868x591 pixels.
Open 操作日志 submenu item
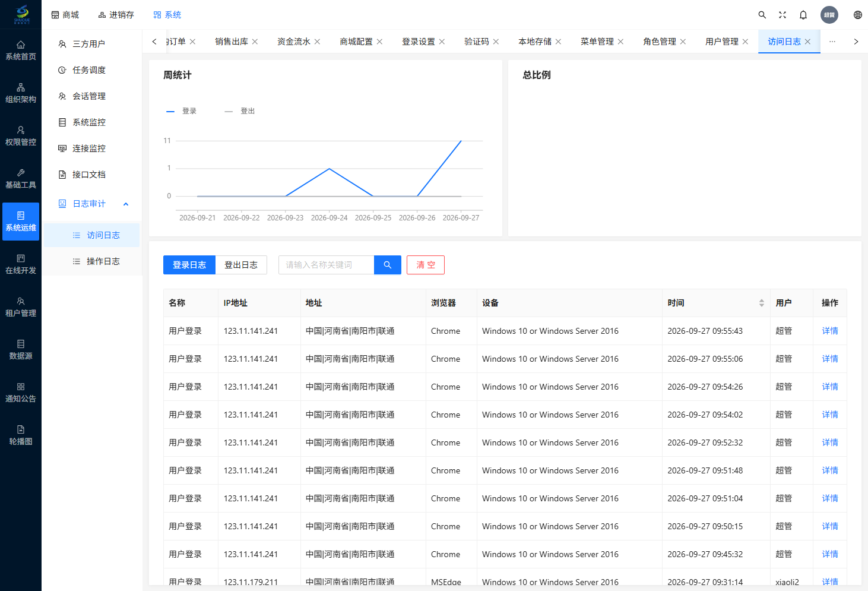[91, 261]
